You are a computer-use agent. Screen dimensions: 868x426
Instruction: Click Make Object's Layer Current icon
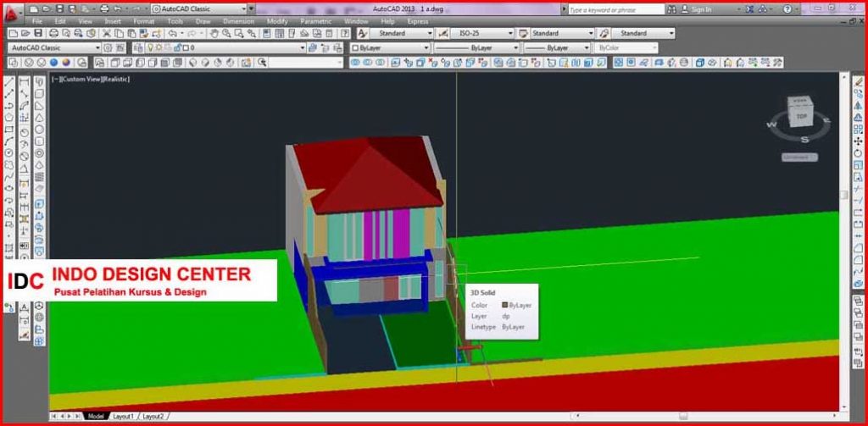pos(313,48)
